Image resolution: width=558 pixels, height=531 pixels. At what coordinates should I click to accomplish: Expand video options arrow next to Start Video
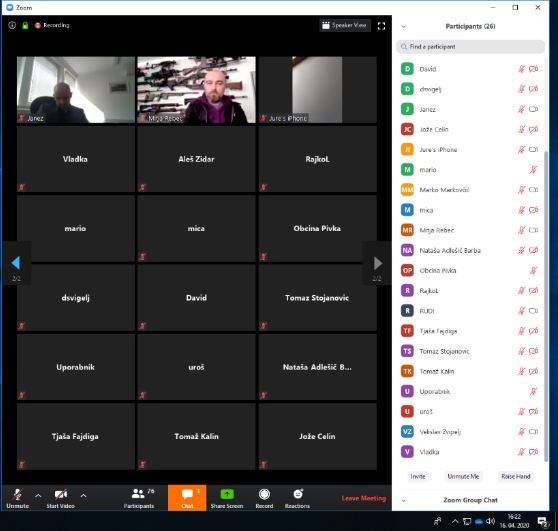[x=83, y=495]
